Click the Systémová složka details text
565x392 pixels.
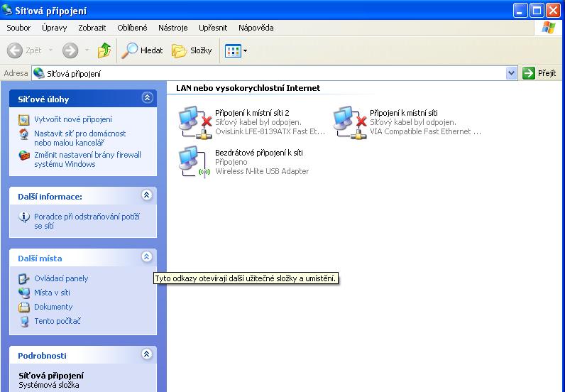49,385
